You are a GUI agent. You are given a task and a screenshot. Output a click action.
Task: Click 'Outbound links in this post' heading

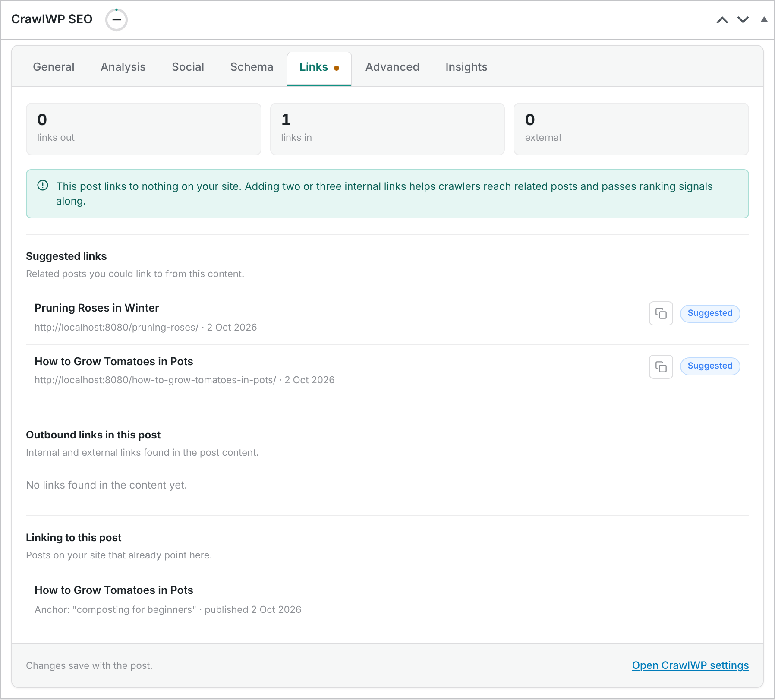click(x=93, y=435)
